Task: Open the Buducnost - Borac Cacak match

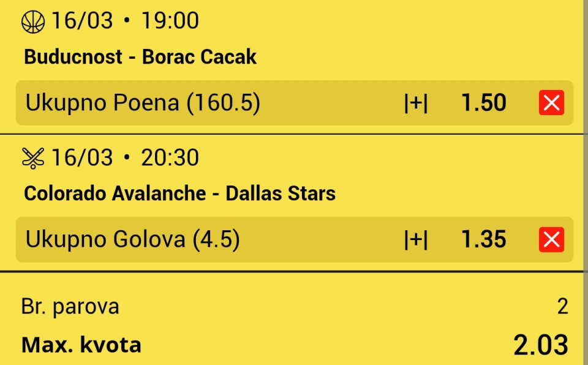Action: 140,57
